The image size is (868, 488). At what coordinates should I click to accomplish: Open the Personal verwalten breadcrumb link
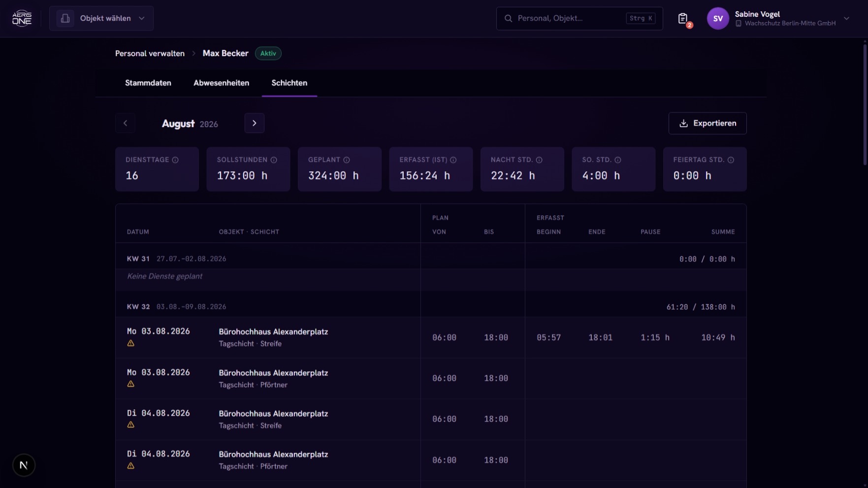coord(150,53)
